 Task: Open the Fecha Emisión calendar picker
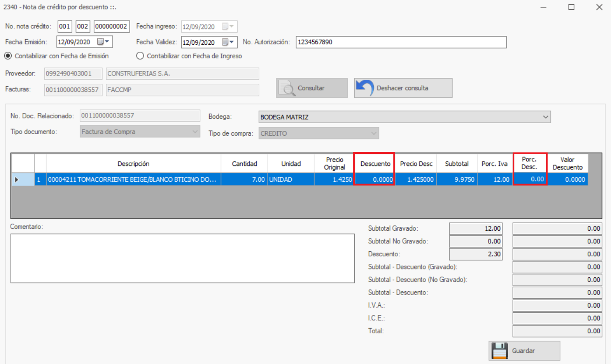pos(103,42)
